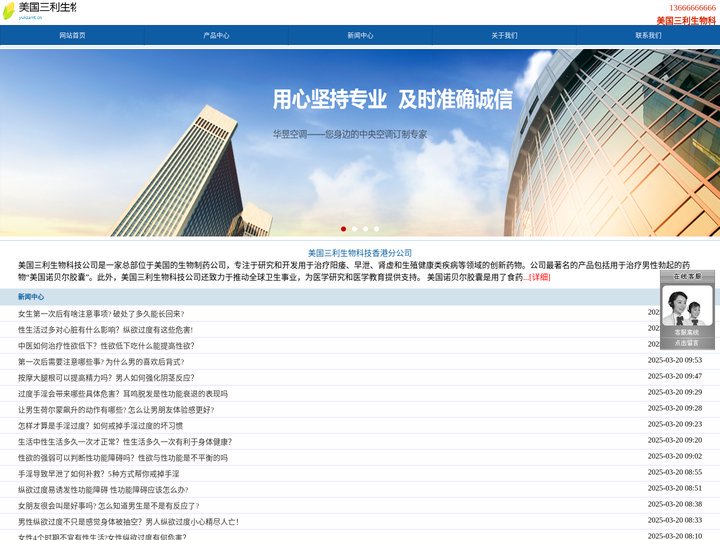Open article 男性纵欲过度不只是感觉身体被抽空
The width and height of the screenshot is (720, 540).
(x=129, y=522)
